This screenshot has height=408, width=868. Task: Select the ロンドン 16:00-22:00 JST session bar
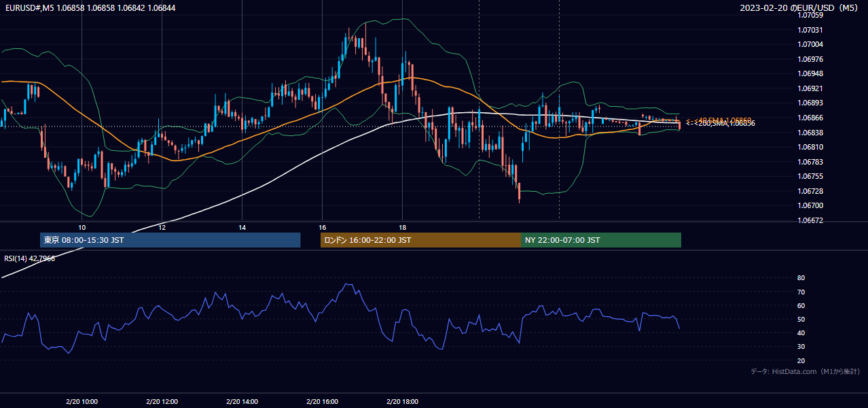[420, 240]
